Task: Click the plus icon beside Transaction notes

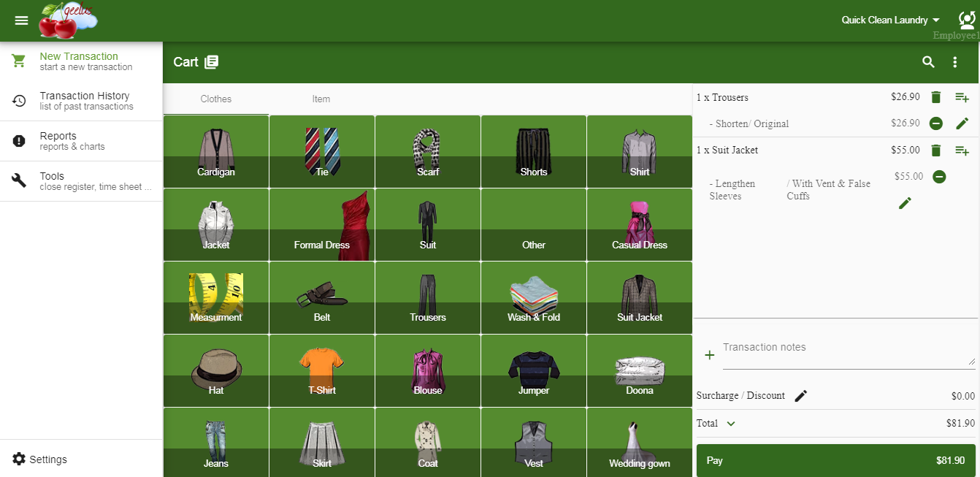Action: point(709,355)
